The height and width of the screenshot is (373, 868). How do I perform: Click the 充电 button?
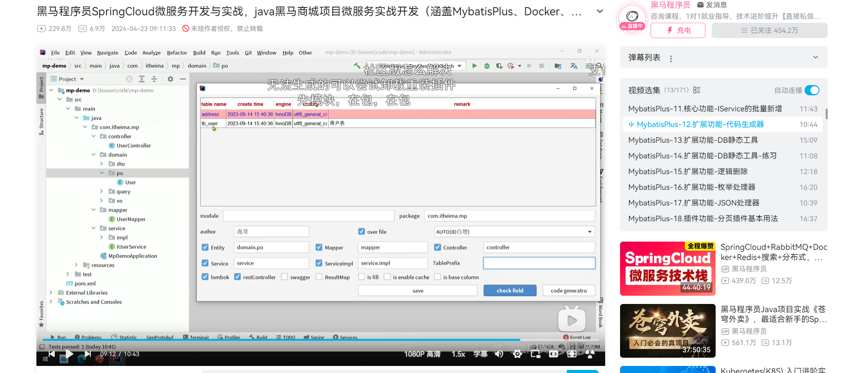(x=678, y=30)
